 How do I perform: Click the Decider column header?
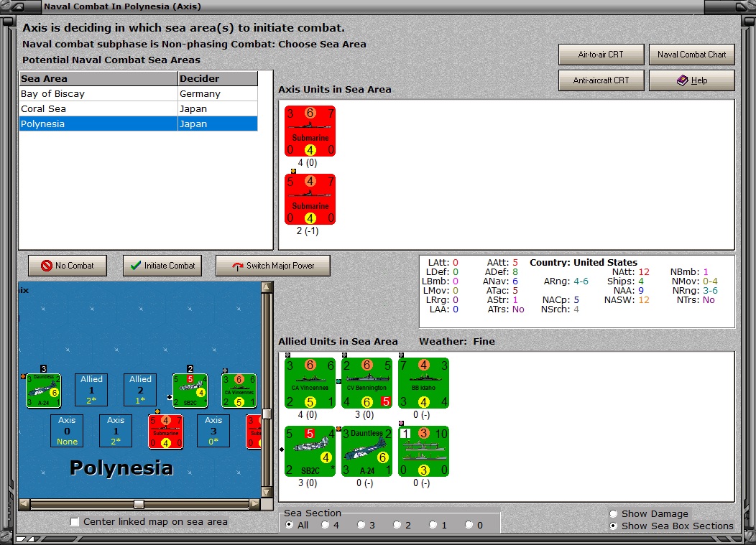coord(218,78)
